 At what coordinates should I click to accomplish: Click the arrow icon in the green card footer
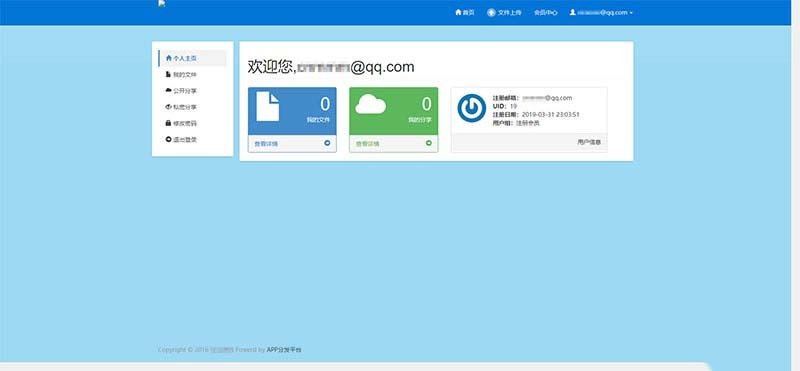tap(429, 143)
